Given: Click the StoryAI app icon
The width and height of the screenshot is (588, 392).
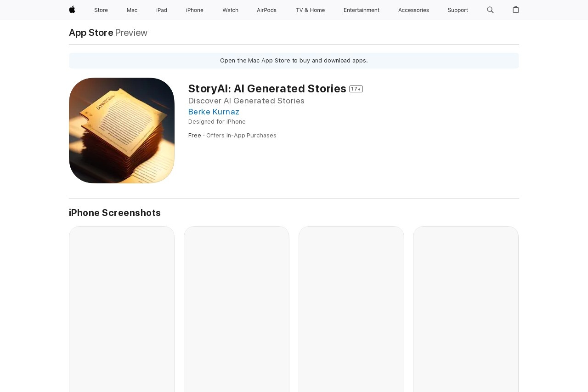Looking at the screenshot, I should point(122,131).
